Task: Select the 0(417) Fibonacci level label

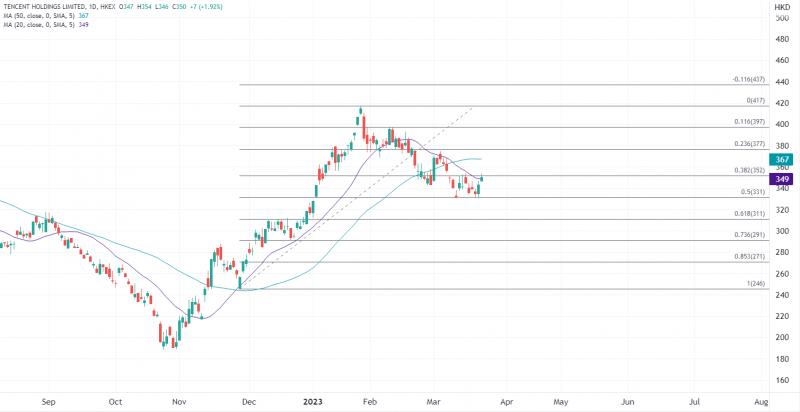Action: [756, 101]
